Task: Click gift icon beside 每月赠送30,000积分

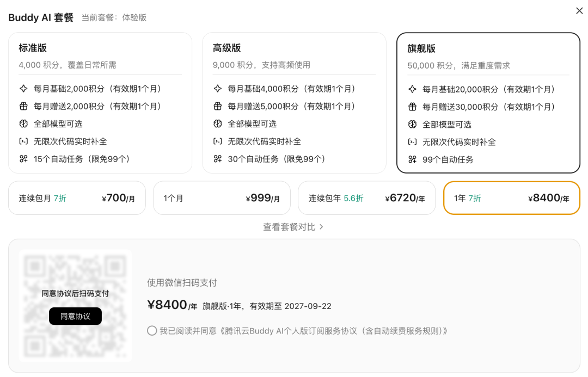Action: point(412,107)
